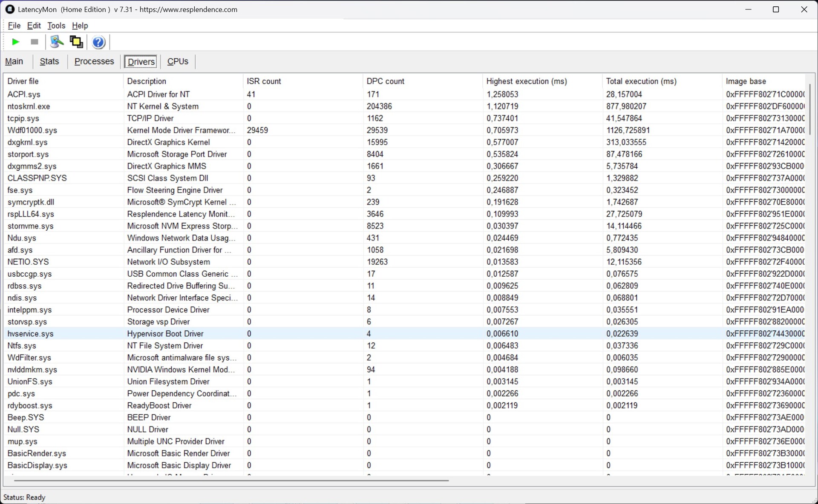The width and height of the screenshot is (818, 504).
Task: Sort by Highest execution (ms) column header
Action: [x=527, y=81]
